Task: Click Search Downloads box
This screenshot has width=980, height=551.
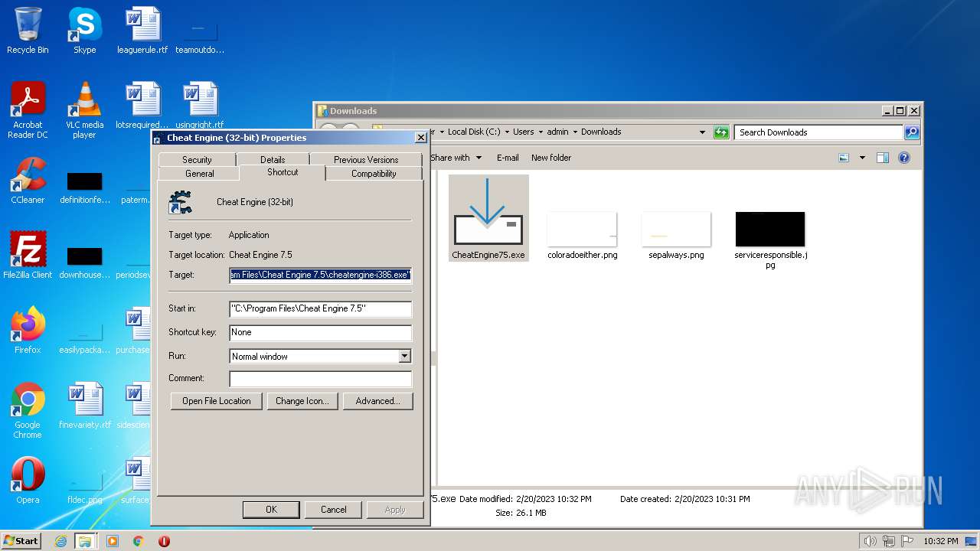Action: 818,132
